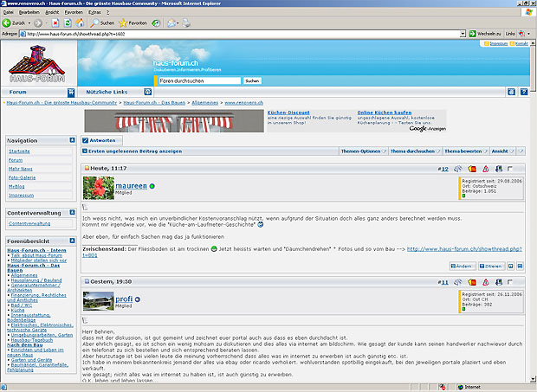This screenshot has height=392, width=537.
Task: Open the Allgemeines breadcrumb link
Action: coord(204,103)
